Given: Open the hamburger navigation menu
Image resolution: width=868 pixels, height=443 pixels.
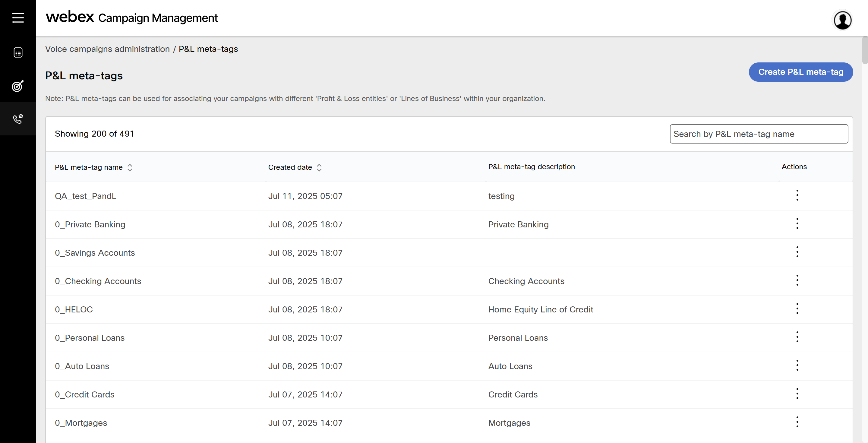Looking at the screenshot, I should point(18,17).
